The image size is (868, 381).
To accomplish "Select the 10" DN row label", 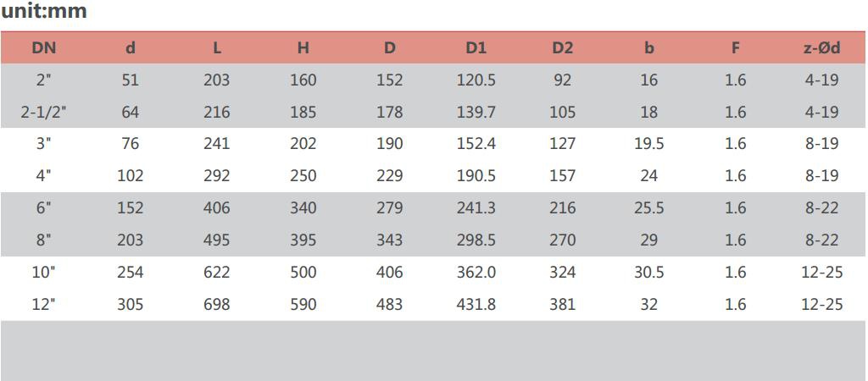I will click(x=44, y=272).
